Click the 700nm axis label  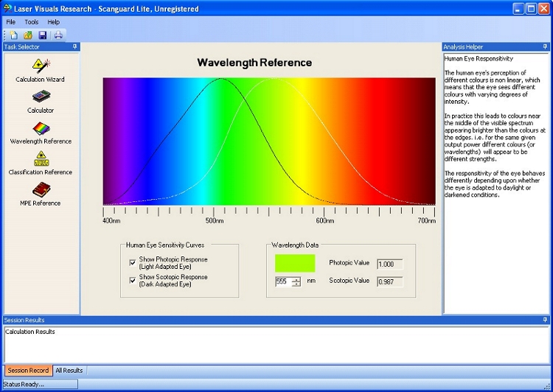(427, 220)
